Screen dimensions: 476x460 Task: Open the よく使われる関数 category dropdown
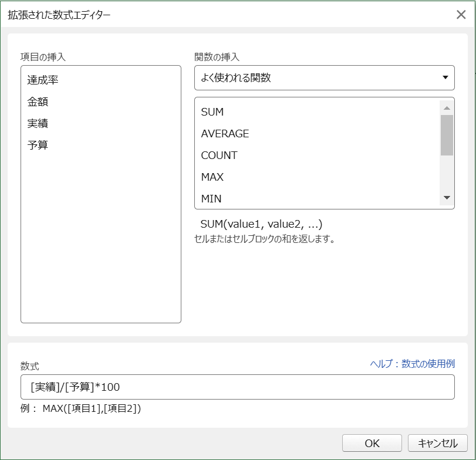[x=324, y=77]
